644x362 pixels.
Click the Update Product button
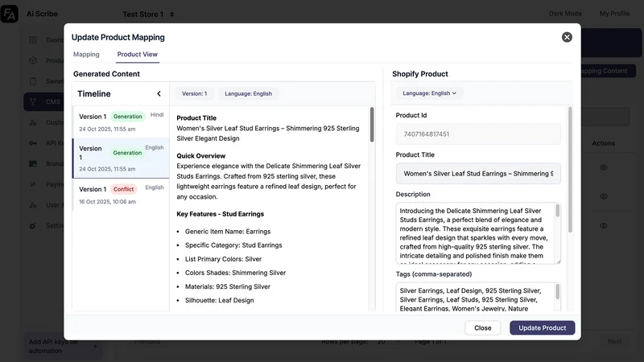tap(542, 328)
